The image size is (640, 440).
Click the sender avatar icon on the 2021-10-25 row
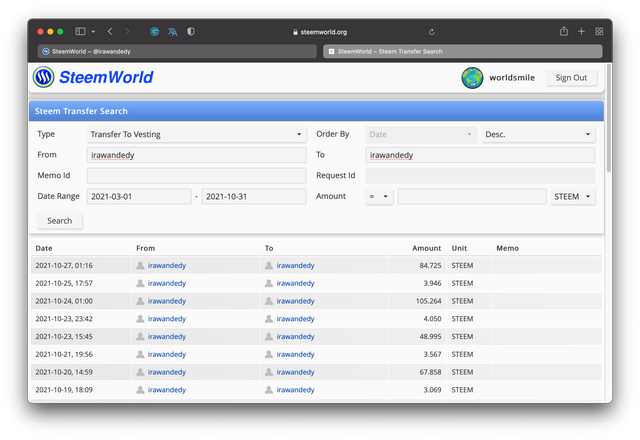[140, 283]
